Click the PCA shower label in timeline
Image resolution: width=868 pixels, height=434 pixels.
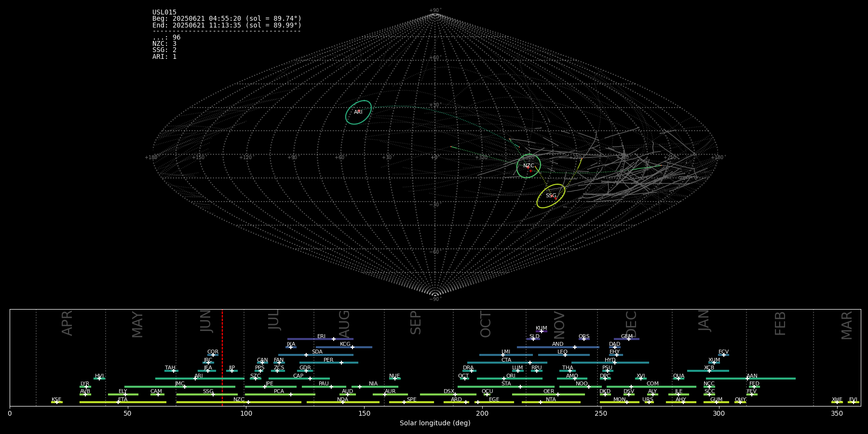click(x=279, y=392)
